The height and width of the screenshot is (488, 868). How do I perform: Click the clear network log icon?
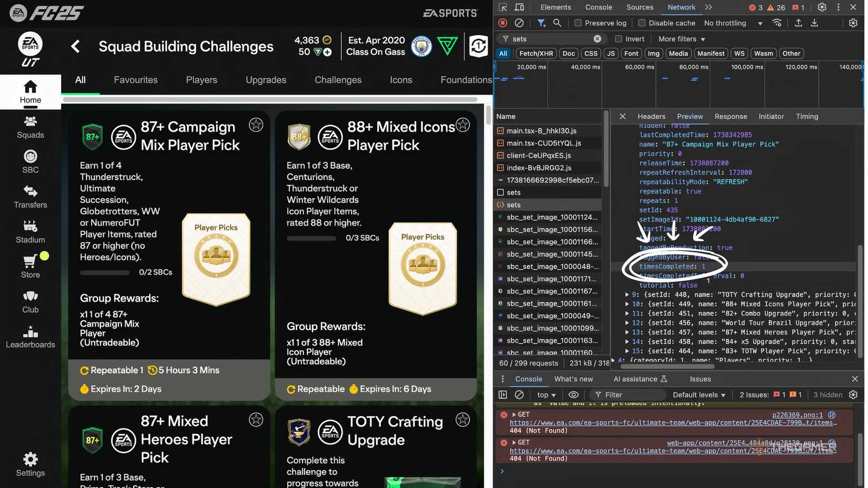click(519, 23)
